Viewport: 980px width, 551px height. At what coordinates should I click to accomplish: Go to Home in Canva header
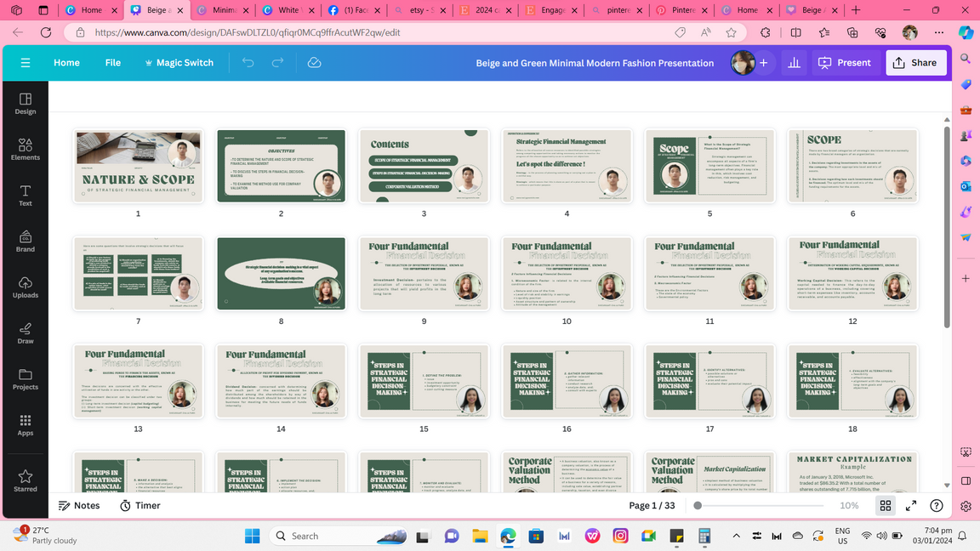[66, 63]
